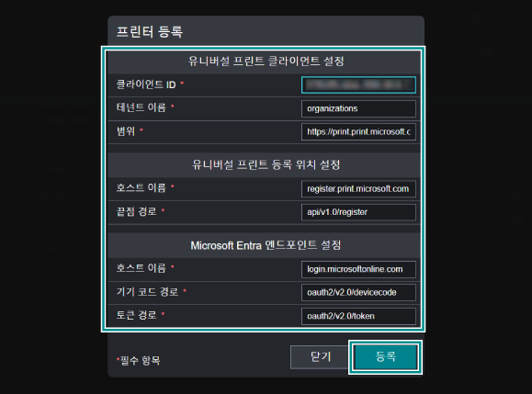Click the 클라이언트 ID label
The height and width of the screenshot is (394, 532).
pyautogui.click(x=146, y=84)
